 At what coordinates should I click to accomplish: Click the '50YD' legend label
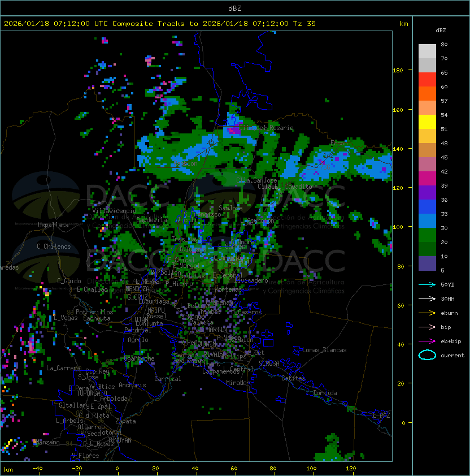point(447,285)
